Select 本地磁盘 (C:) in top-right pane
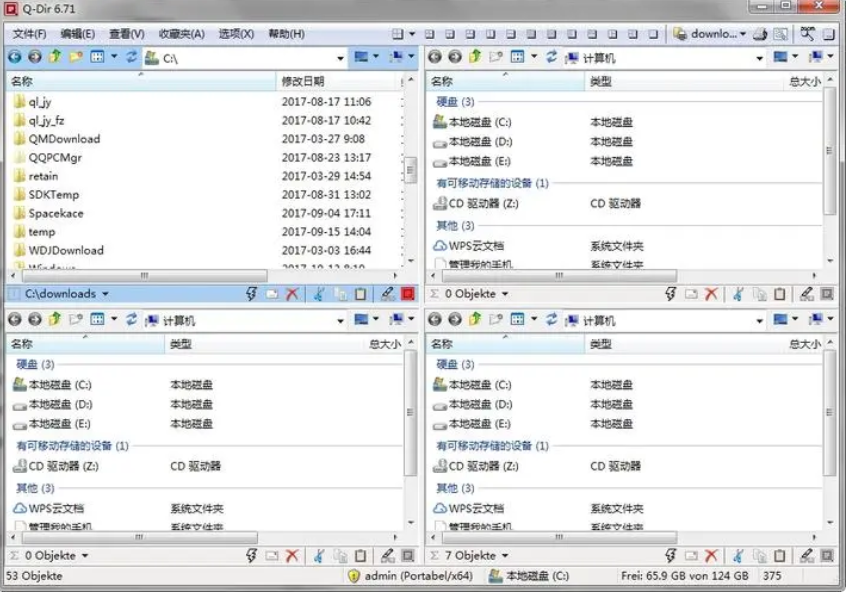Screen dimensions: 849x593 [472, 122]
